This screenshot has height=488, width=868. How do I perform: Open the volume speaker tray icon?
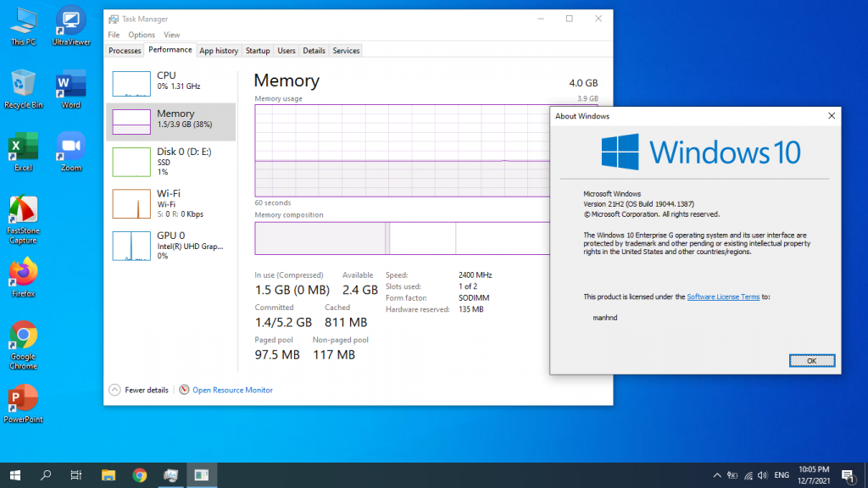(763, 475)
